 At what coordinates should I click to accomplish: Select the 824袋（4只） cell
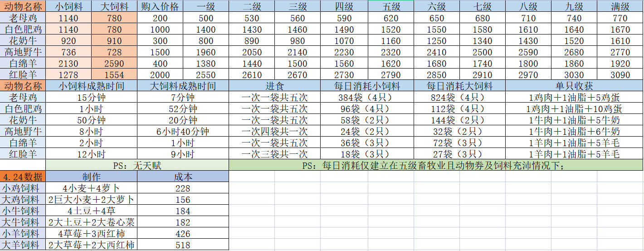(x=459, y=97)
